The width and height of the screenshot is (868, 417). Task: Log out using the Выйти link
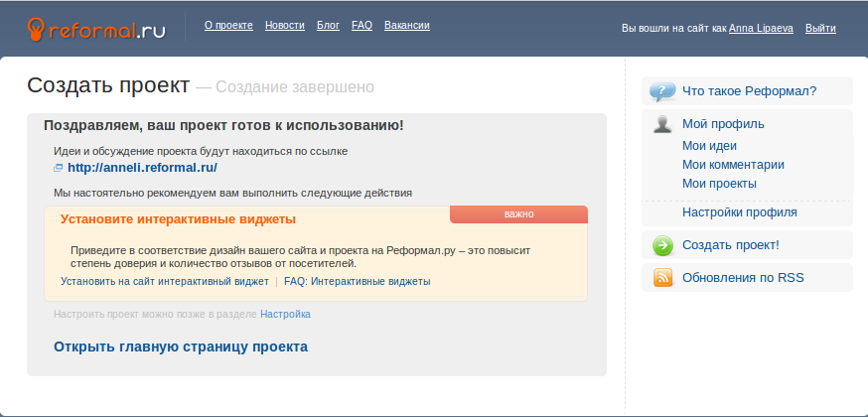pos(820,29)
